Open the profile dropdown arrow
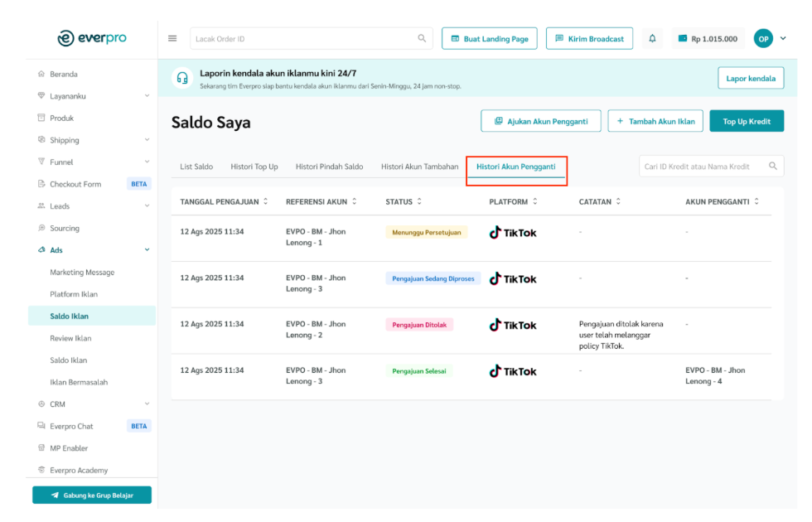This screenshot has height=522, width=812. pos(783,38)
